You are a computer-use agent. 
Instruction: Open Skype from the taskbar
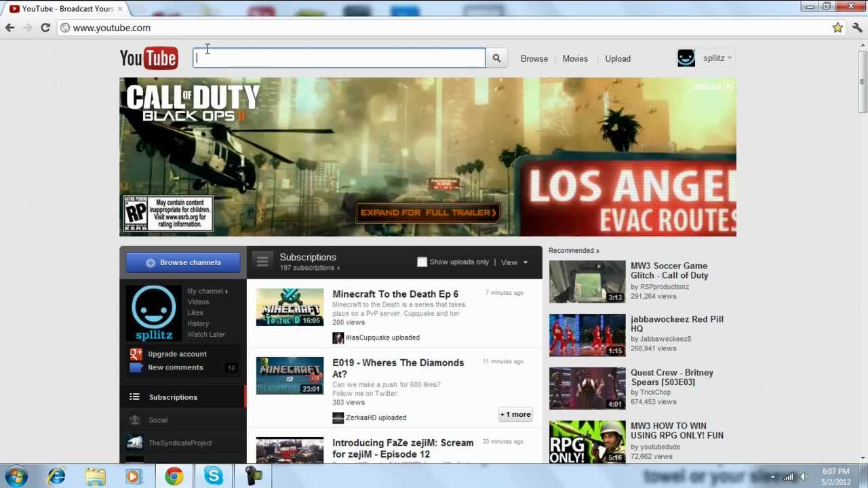[214, 476]
